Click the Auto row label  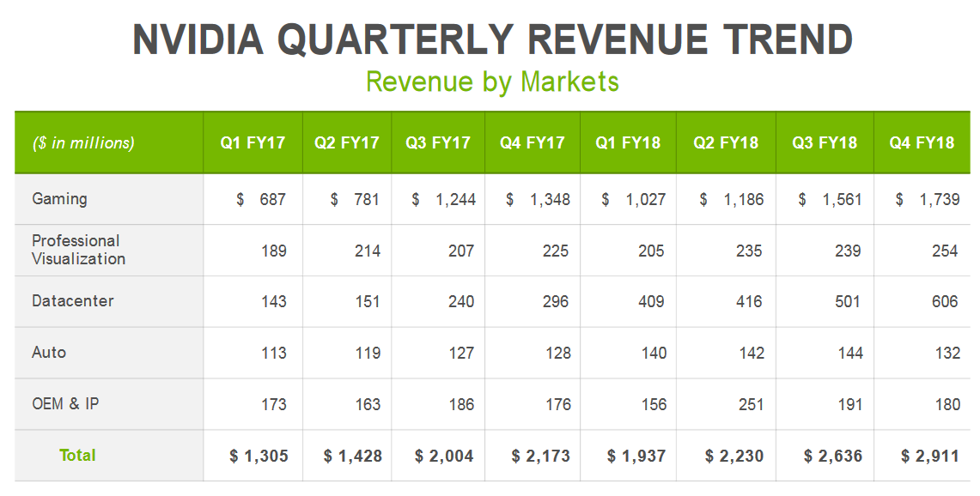(x=49, y=353)
